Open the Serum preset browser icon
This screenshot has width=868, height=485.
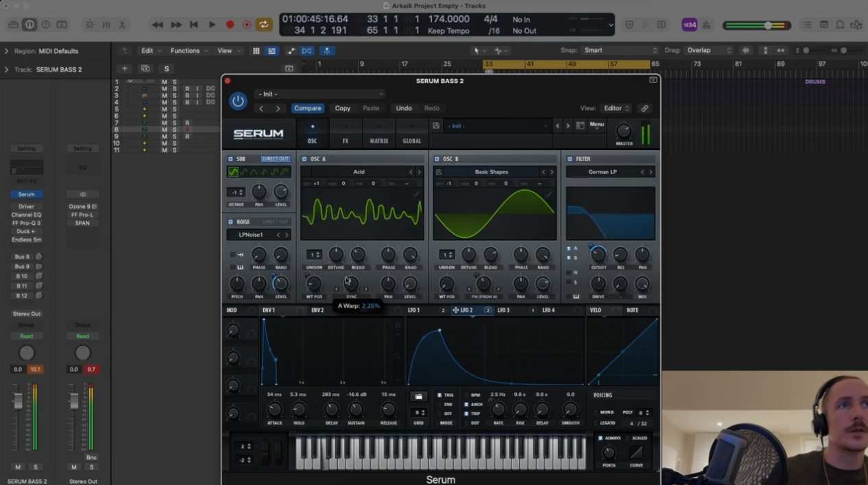(x=580, y=126)
